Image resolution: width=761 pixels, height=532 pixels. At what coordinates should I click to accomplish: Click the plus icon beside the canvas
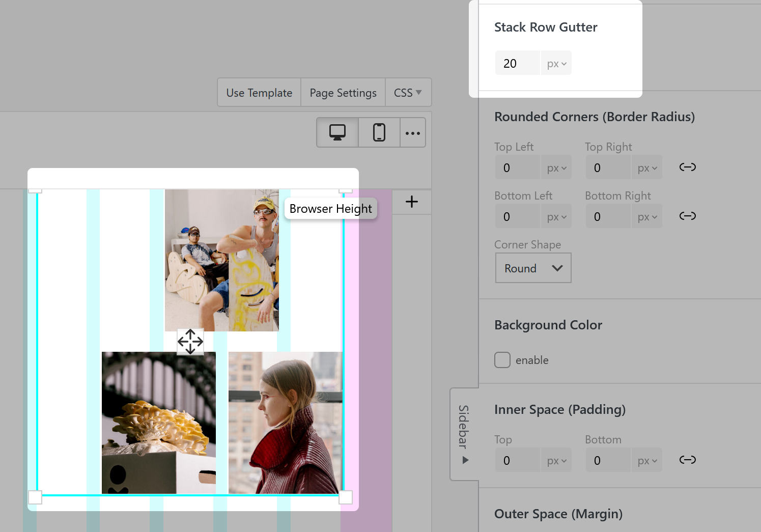tap(411, 202)
